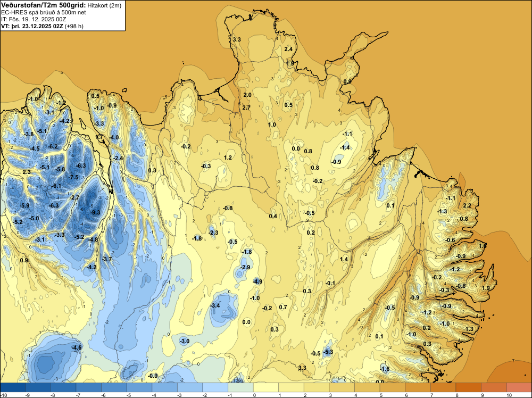This screenshot has width=532, height=398.
Task: Click the glacier value "-4.6"
Action: (77, 347)
